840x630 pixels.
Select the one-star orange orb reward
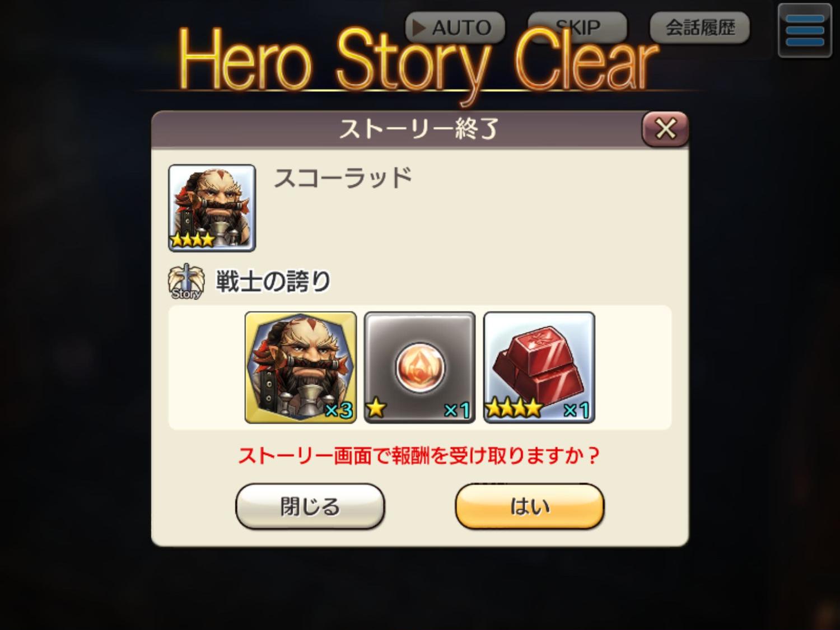point(419,367)
